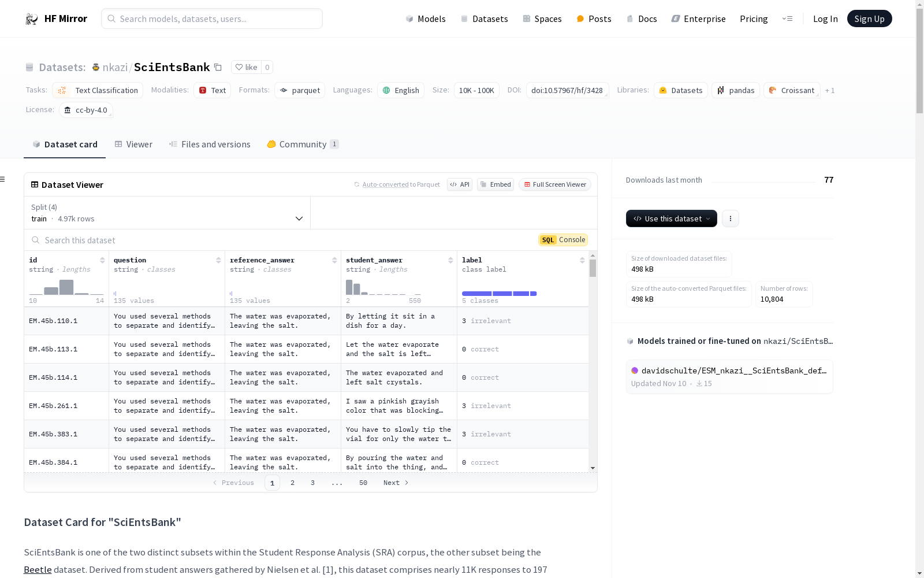
Task: Open the davidschulte ESM model card
Action: pyautogui.click(x=729, y=376)
